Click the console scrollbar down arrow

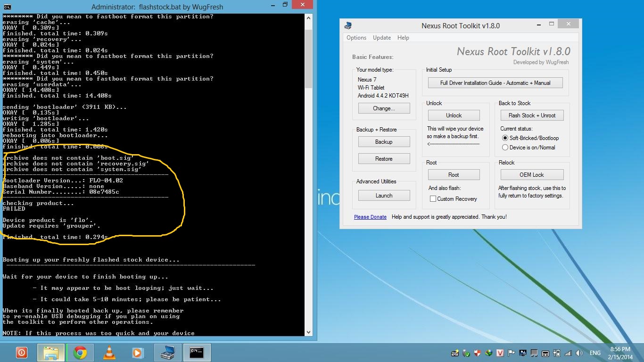tap(309, 332)
